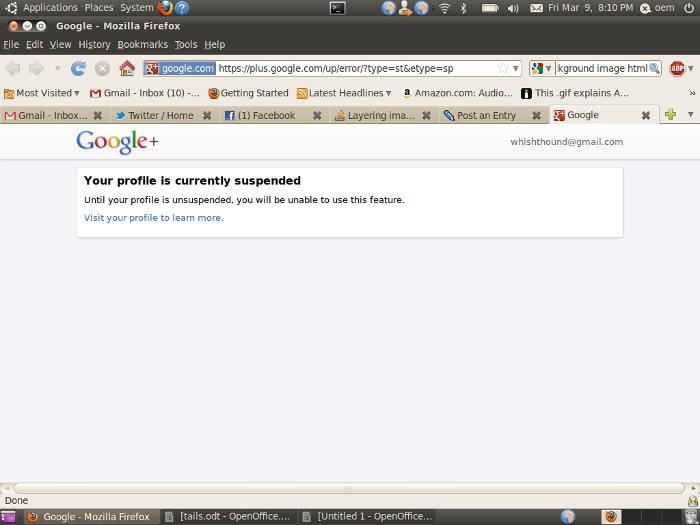The height and width of the screenshot is (525, 700).
Task: Click the Reload page icon
Action: 78,68
